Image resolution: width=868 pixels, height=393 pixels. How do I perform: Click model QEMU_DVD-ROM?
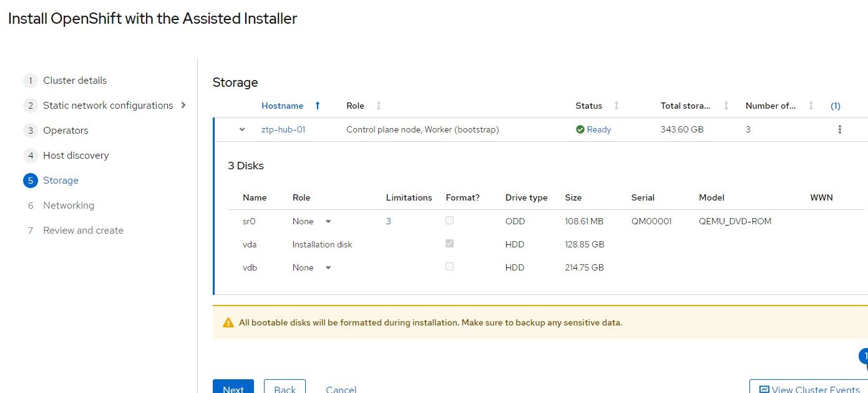click(x=735, y=221)
